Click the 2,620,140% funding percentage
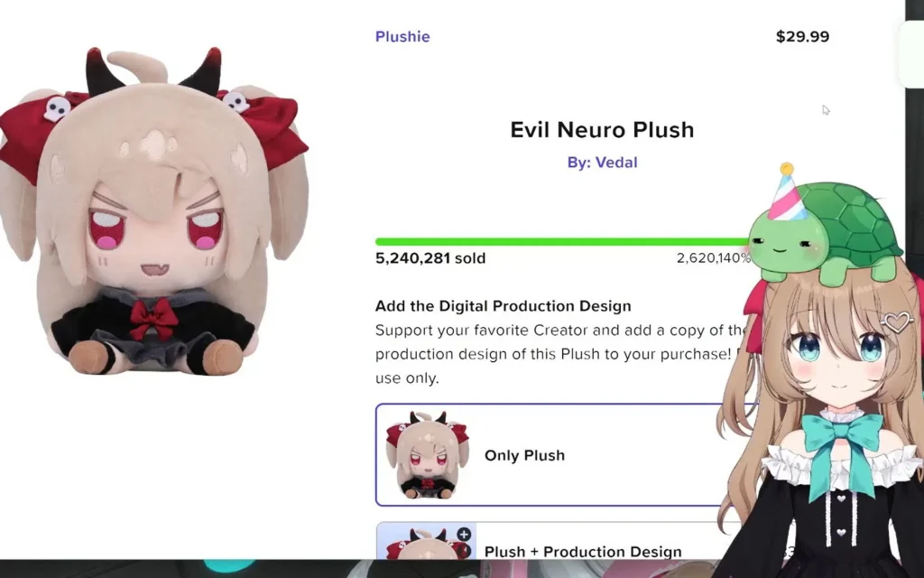Viewport: 924px width, 578px height. pyautogui.click(x=714, y=257)
